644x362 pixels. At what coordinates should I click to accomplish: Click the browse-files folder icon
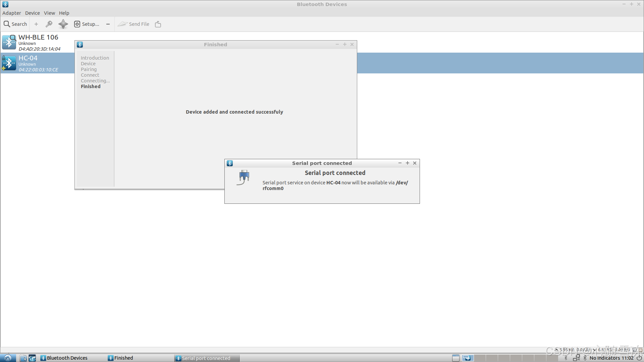click(158, 24)
